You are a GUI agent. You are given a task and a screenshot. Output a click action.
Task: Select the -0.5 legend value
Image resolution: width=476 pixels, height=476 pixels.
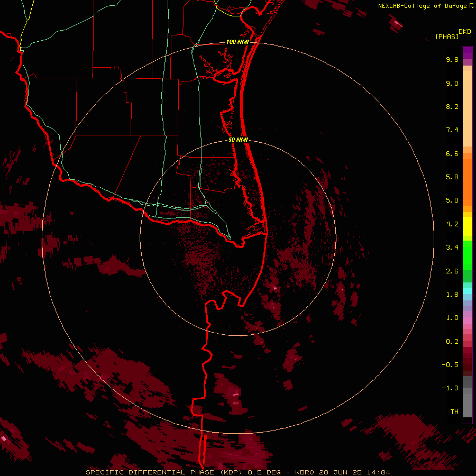point(450,365)
